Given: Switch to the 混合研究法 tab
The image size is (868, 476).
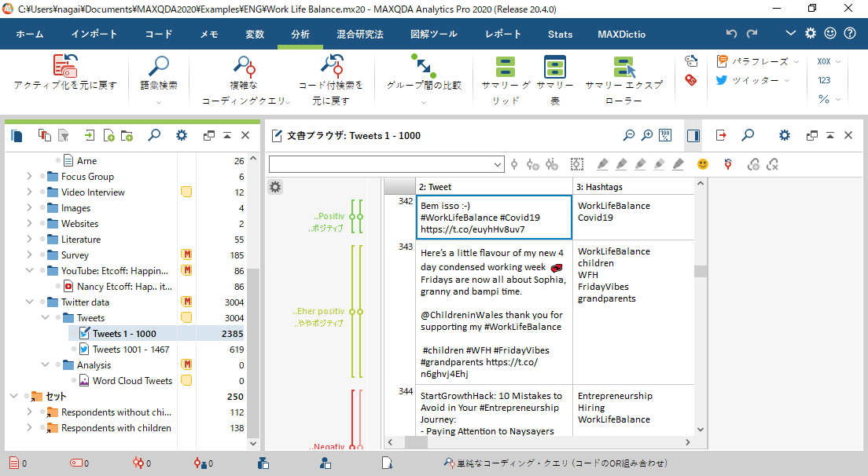Looking at the screenshot, I should [x=360, y=35].
